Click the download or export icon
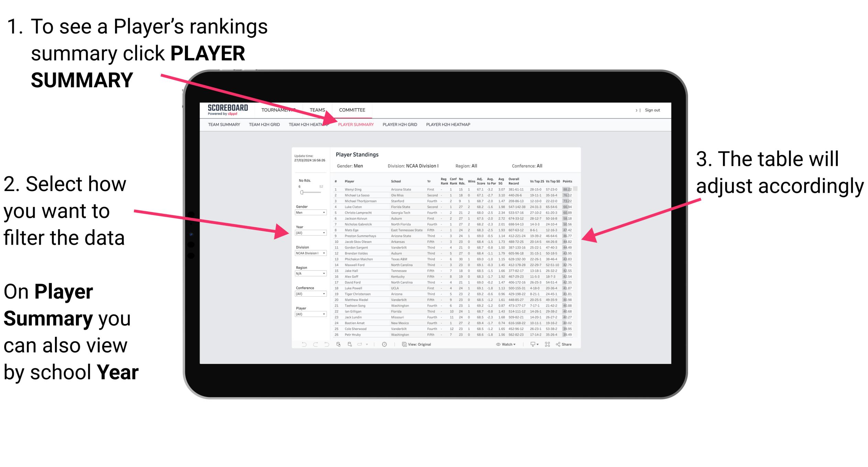 click(534, 344)
